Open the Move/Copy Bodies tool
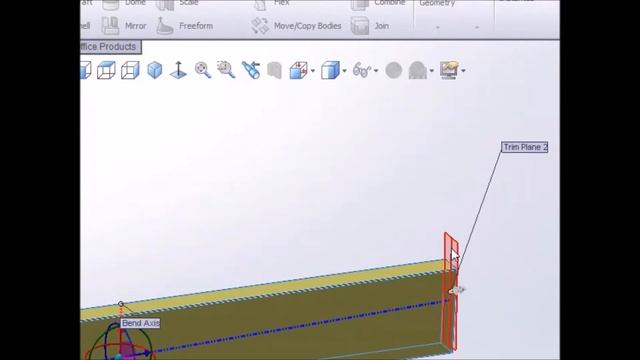Screen dimensions: 640x360 296,26
